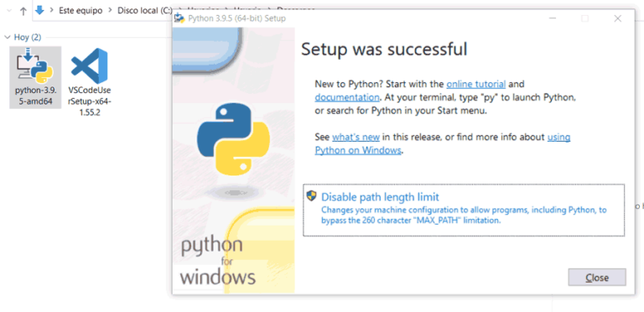
Task: Select the VSCodeUserSetup-x64-1.55.2 file icon
Action: click(x=89, y=65)
